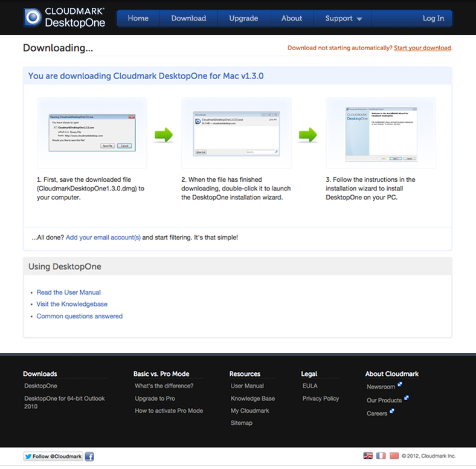Click the Log In button
Screen dimensions: 476x469
(x=433, y=18)
